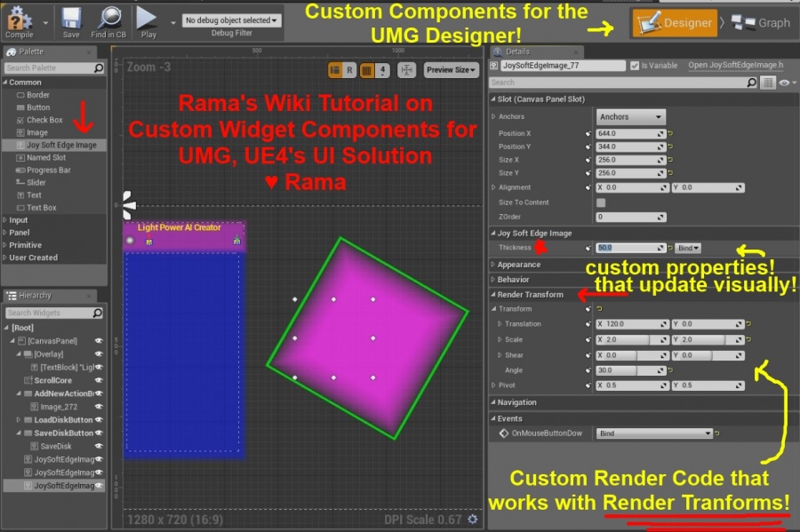Click Details search magnifier icon

(x=751, y=83)
